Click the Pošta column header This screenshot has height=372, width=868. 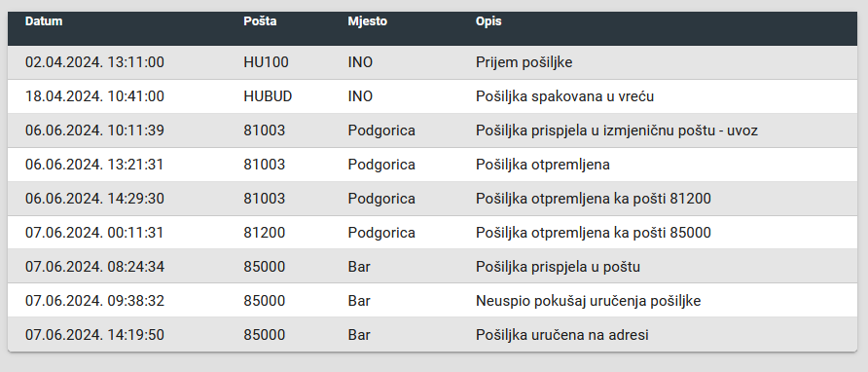click(x=260, y=21)
